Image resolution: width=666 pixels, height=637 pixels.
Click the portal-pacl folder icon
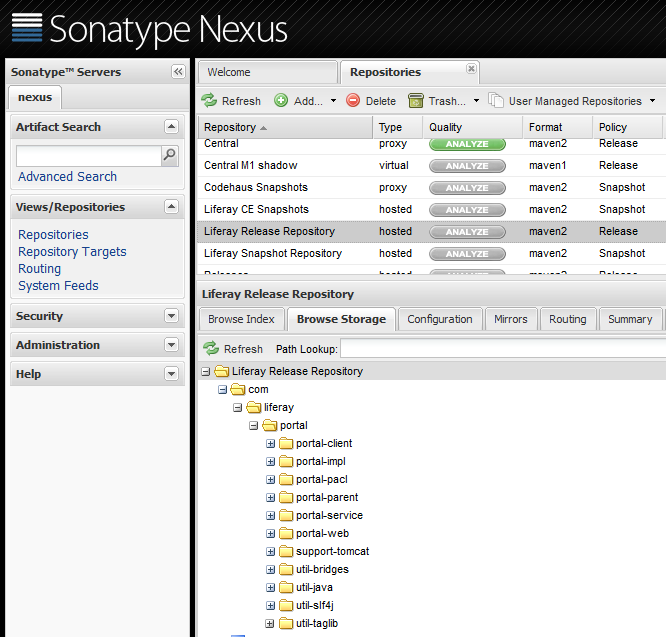pos(286,479)
